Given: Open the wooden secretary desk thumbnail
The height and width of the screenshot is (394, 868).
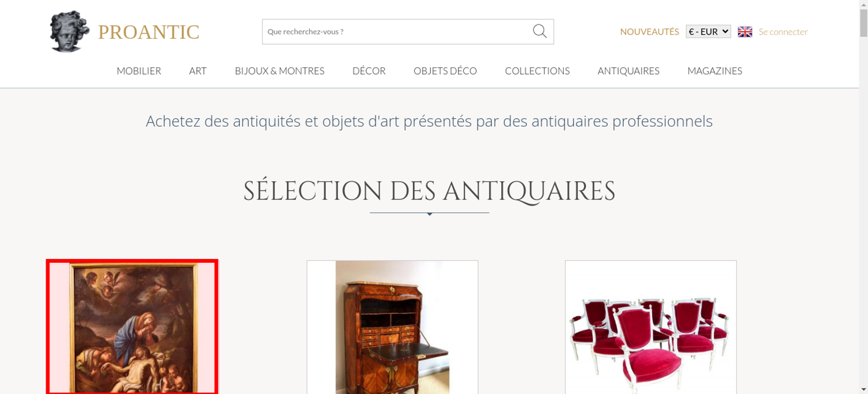Looking at the screenshot, I should (x=392, y=327).
